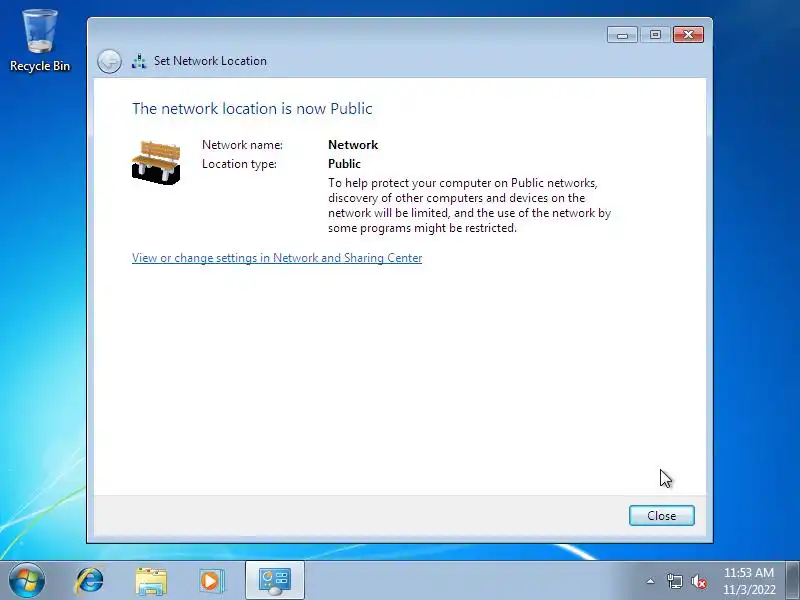800x600 pixels.
Task: Click the Public networks description paragraph
Action: (x=469, y=205)
